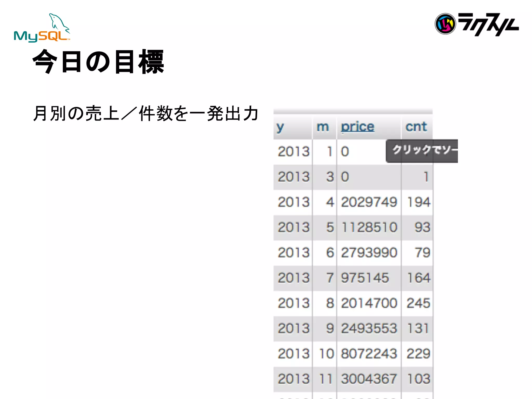Select the price cell 2029749

click(x=369, y=202)
